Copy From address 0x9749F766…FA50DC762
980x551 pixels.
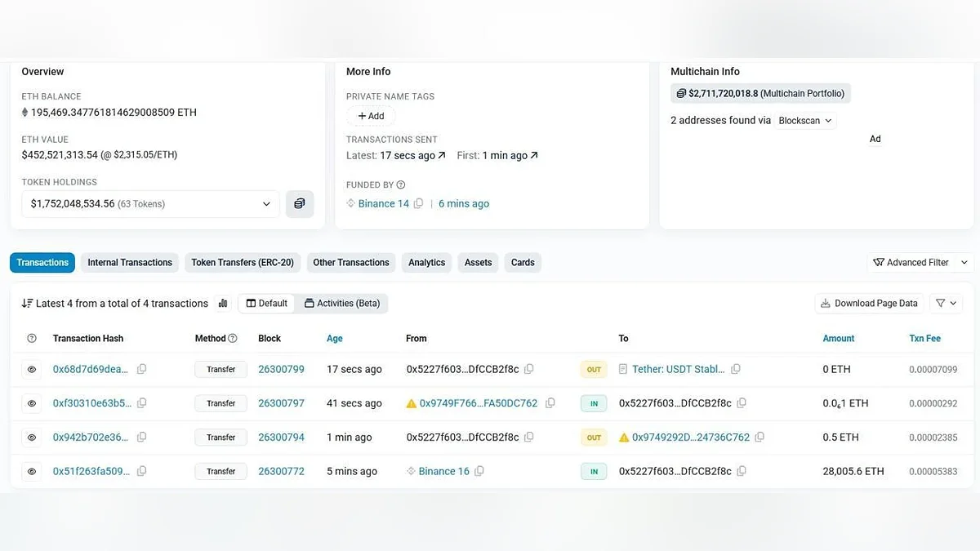(x=550, y=403)
